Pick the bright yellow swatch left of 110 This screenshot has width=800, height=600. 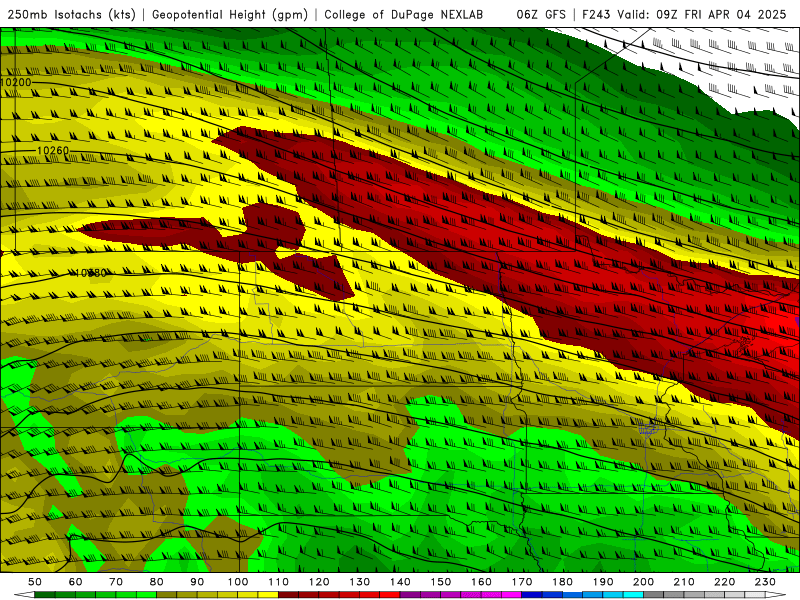click(268, 595)
